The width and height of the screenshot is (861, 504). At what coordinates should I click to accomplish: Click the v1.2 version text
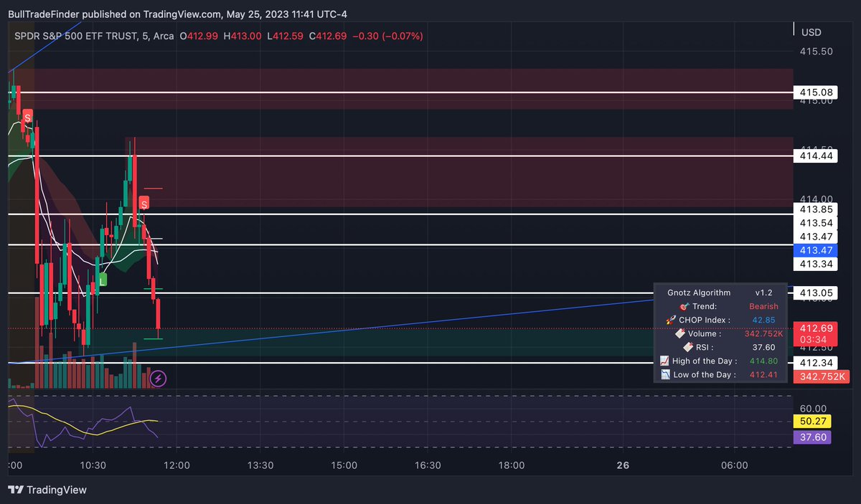(763, 293)
